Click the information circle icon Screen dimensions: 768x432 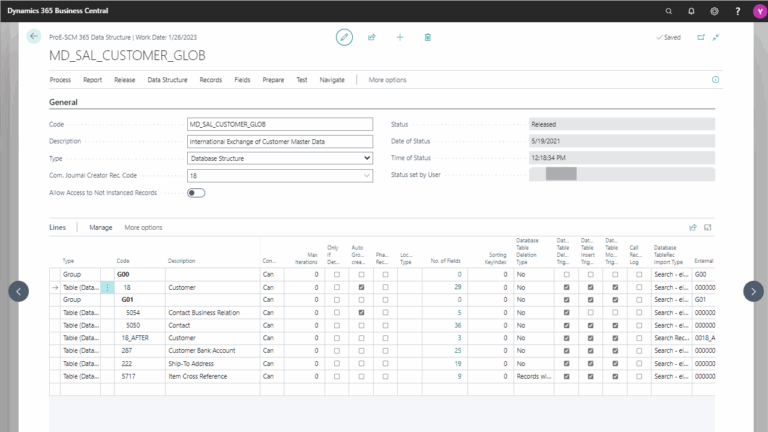pyautogui.click(x=716, y=80)
